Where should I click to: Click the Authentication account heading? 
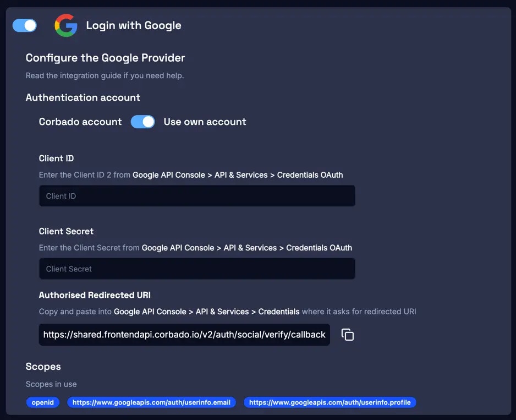pyautogui.click(x=83, y=97)
